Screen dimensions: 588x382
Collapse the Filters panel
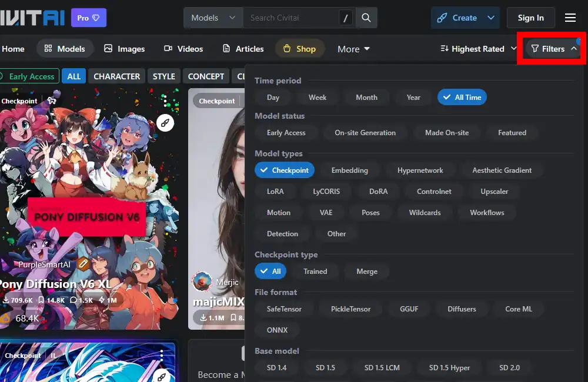(x=553, y=49)
